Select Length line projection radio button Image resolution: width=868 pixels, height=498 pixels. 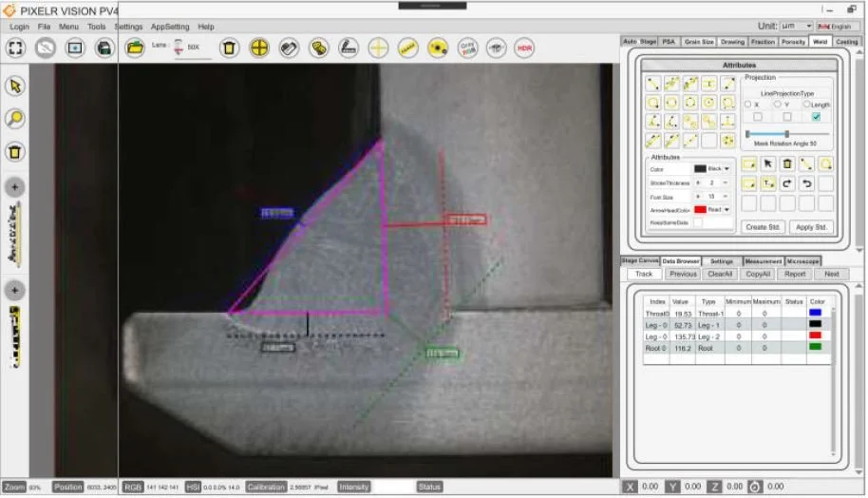(806, 105)
